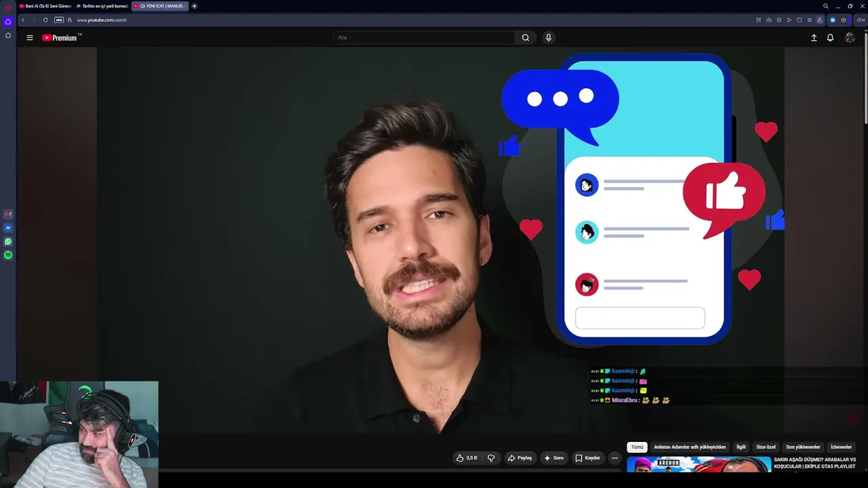
Task: Click the site security lock icon
Action: 69,20
